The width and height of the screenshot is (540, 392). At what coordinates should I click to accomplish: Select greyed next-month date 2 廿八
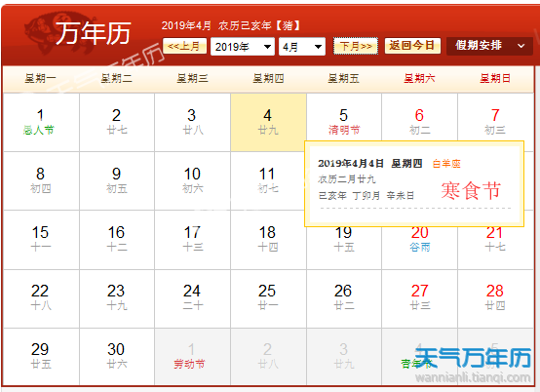pos(268,357)
